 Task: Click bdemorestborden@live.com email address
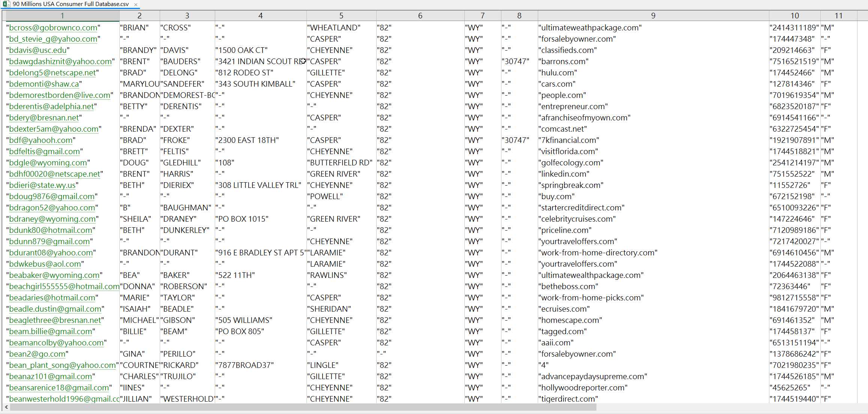(x=60, y=95)
